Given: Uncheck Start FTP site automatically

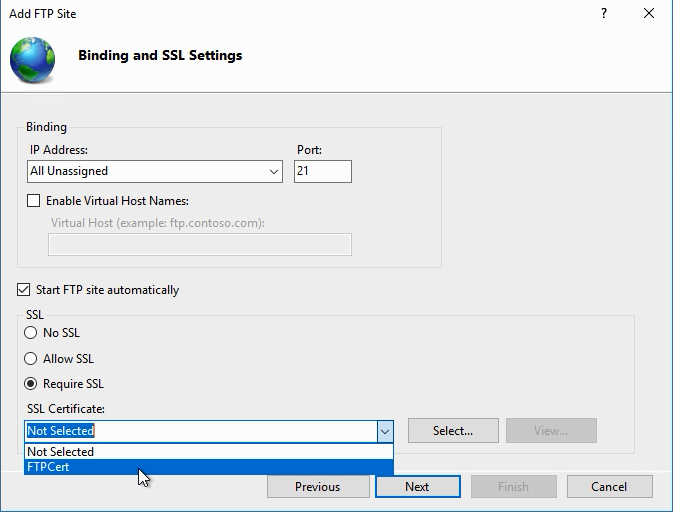Looking at the screenshot, I should coord(24,290).
